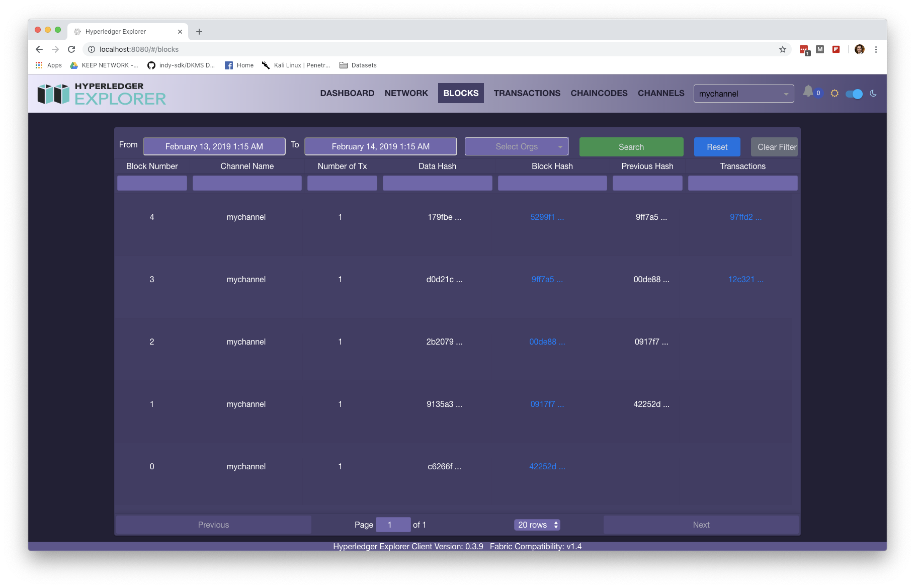The image size is (915, 588).
Task: Click the page info icon in address bar
Action: pos(91,49)
